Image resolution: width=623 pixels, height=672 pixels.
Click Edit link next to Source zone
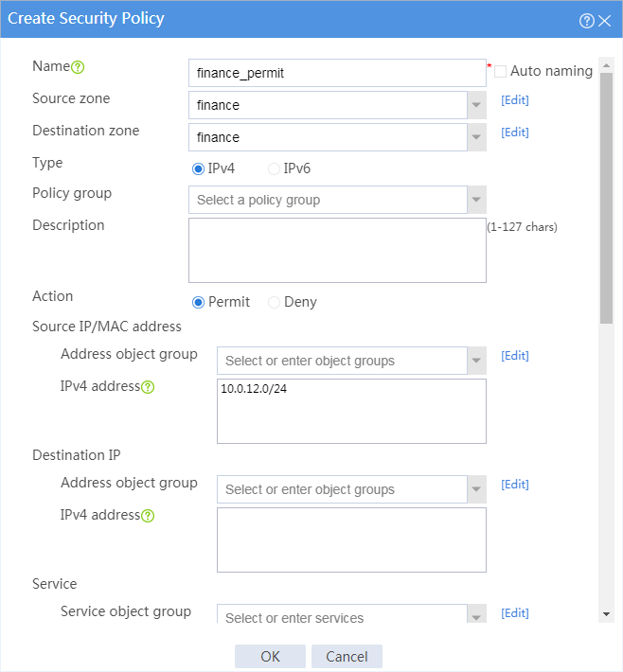pos(515,100)
